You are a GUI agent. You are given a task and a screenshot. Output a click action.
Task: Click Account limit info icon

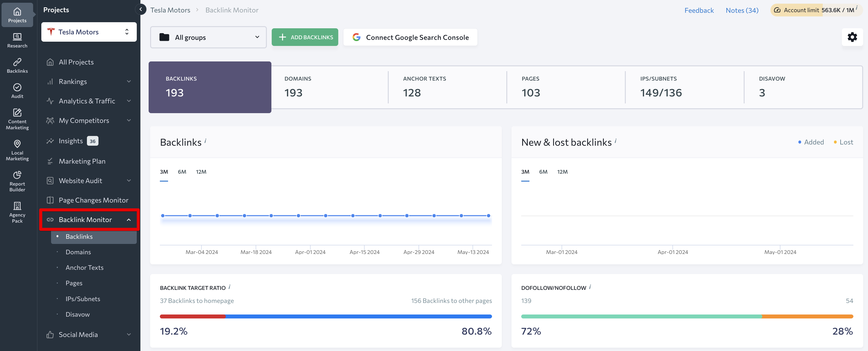pos(856,7)
